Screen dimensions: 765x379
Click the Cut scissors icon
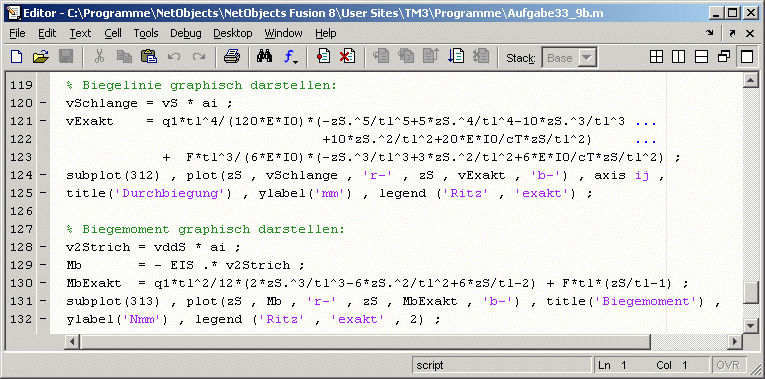pos(100,57)
